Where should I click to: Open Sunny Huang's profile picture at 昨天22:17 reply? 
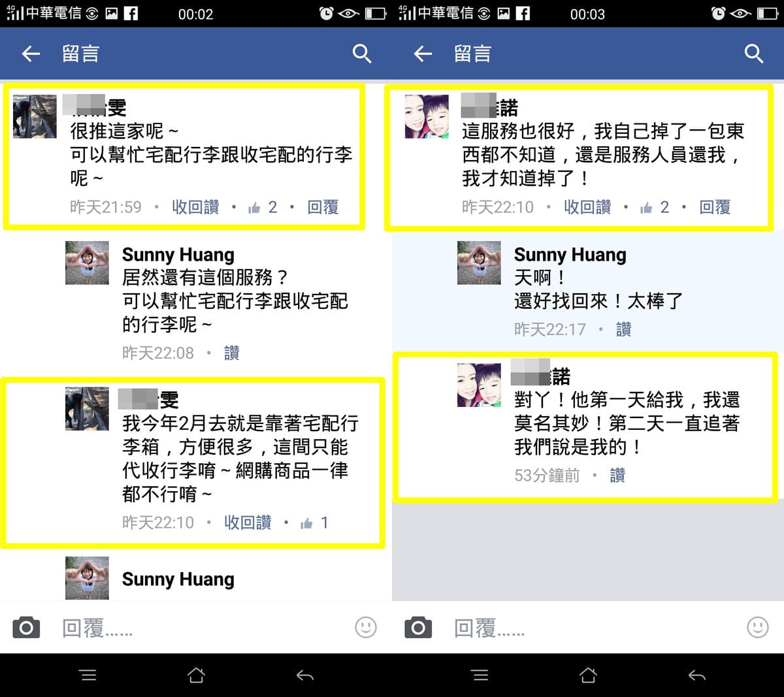point(479,263)
